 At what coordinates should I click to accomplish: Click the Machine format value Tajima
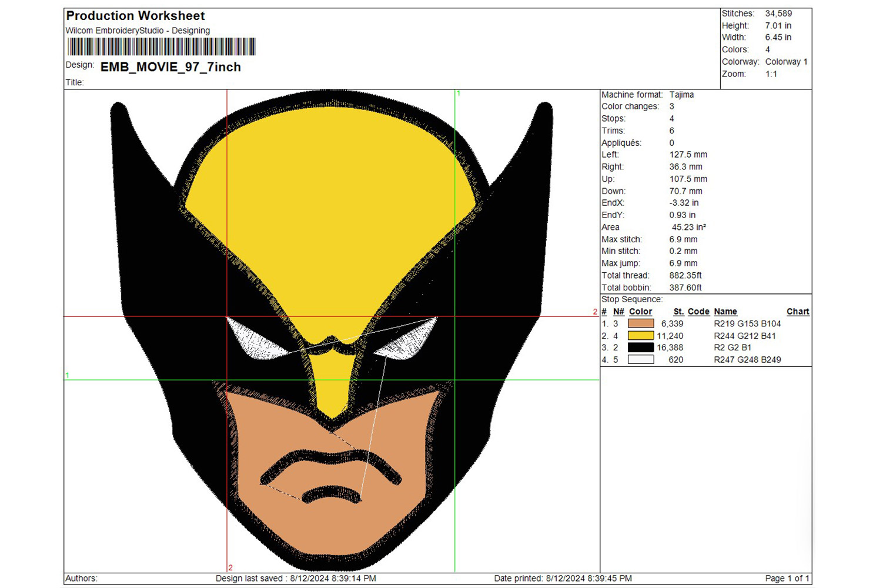point(681,95)
